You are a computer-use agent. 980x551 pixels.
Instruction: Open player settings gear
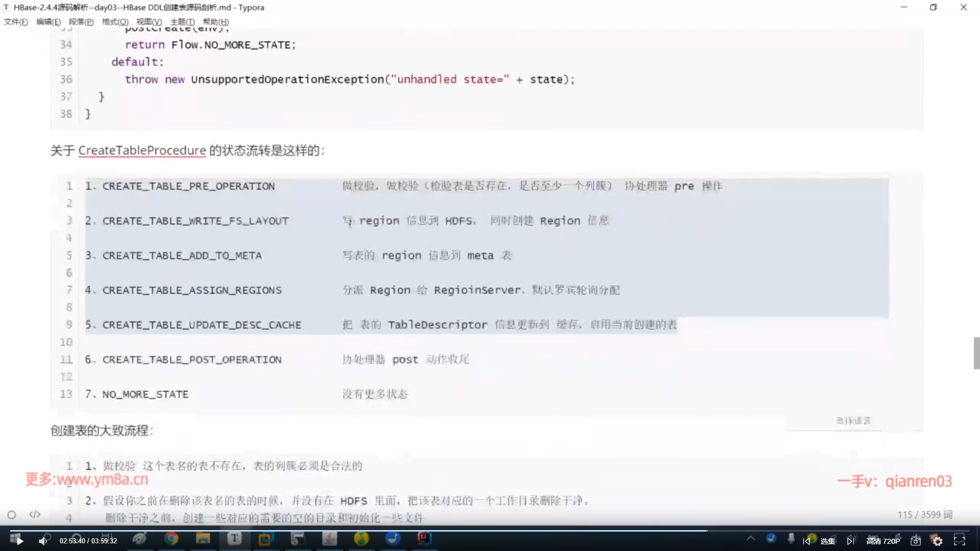coord(937,541)
